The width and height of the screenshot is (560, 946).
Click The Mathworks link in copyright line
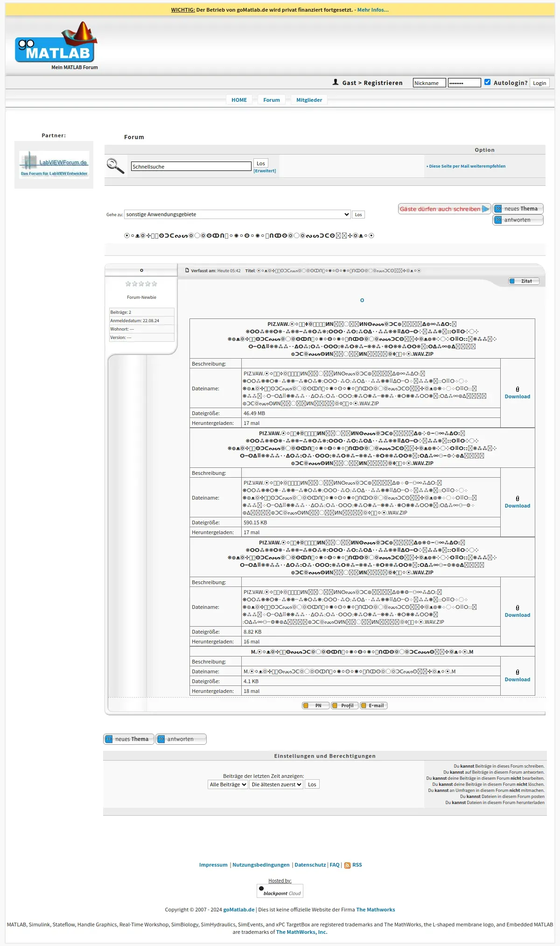click(x=376, y=910)
